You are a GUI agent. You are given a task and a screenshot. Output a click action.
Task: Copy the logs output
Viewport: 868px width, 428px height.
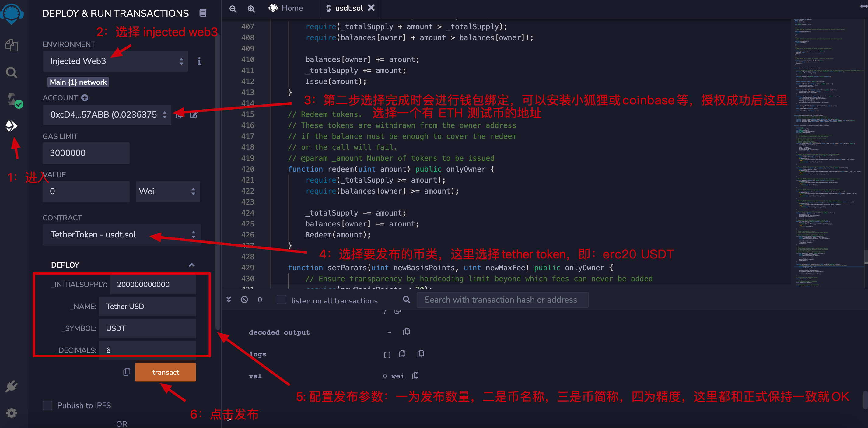(x=402, y=354)
